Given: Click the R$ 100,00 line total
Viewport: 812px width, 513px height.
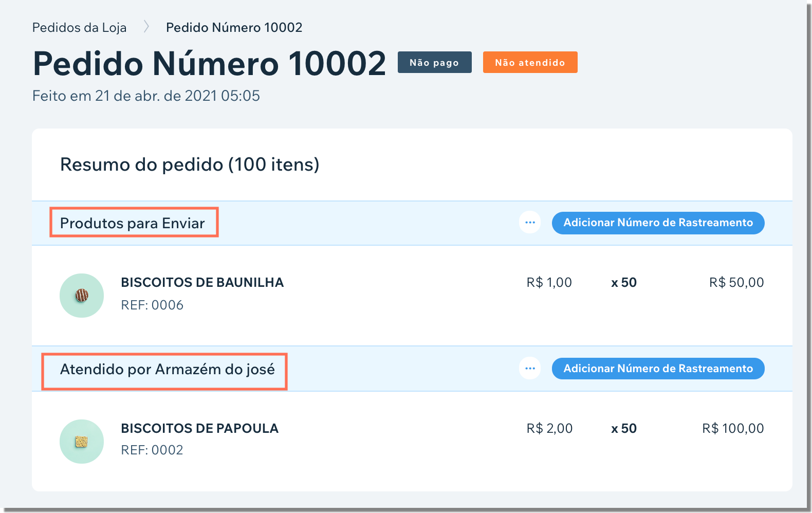Looking at the screenshot, I should [x=733, y=428].
